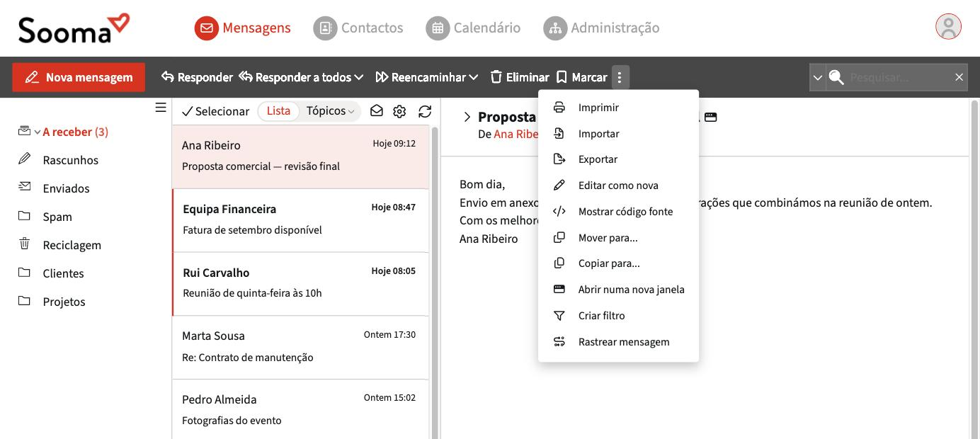Open message in new window icon in header
This screenshot has width=980, height=439.
pos(710,117)
